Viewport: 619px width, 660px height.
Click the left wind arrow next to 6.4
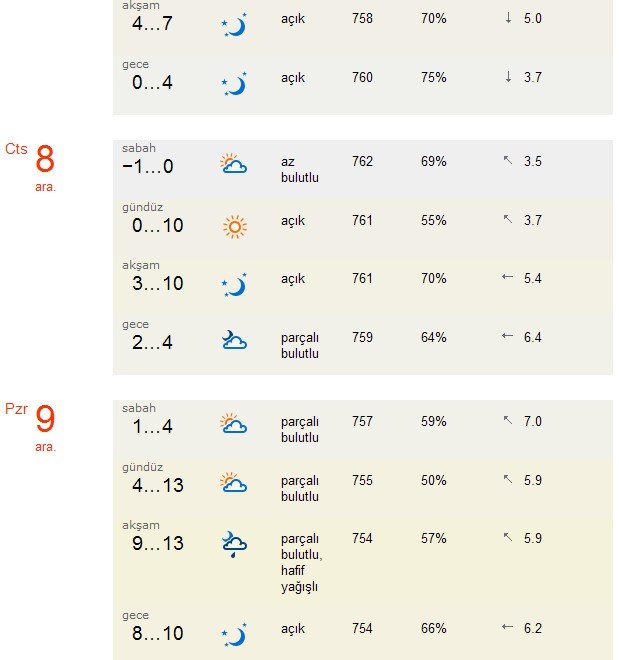click(x=507, y=336)
